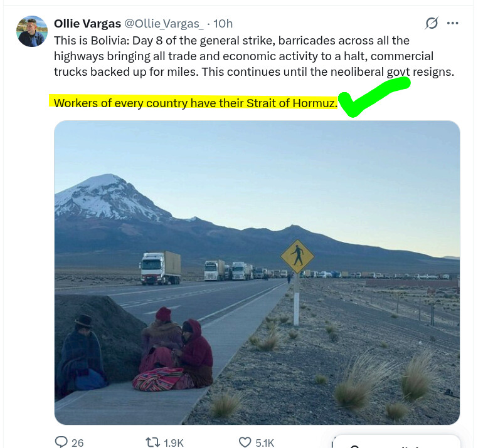Click the yellow pedestrian sign in photo

click(297, 256)
